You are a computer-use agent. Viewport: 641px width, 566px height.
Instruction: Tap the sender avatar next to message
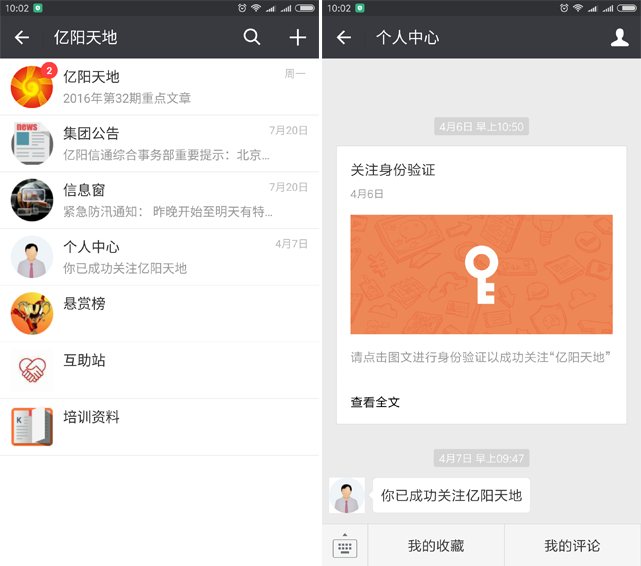pyautogui.click(x=347, y=495)
